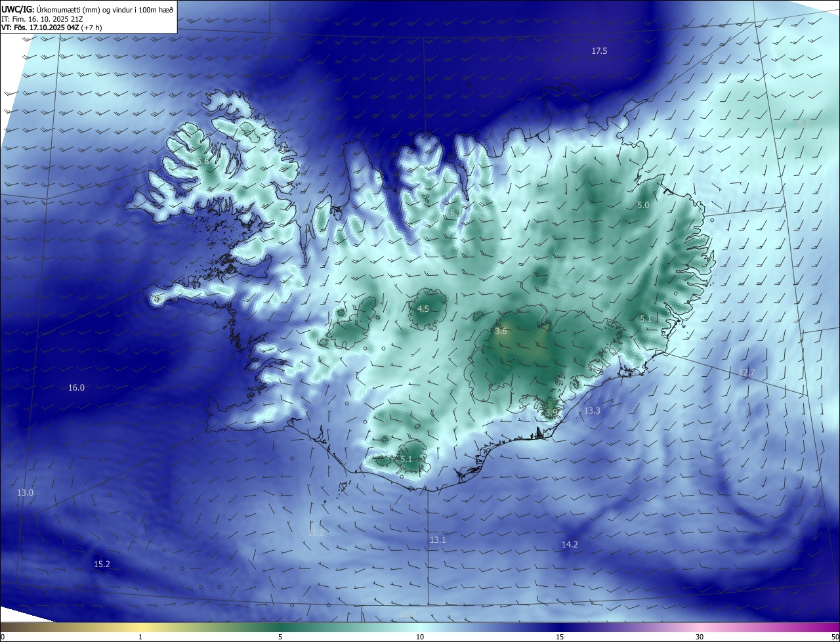
Task: Click the 3.9 value near the southeast coast
Action: (551, 412)
